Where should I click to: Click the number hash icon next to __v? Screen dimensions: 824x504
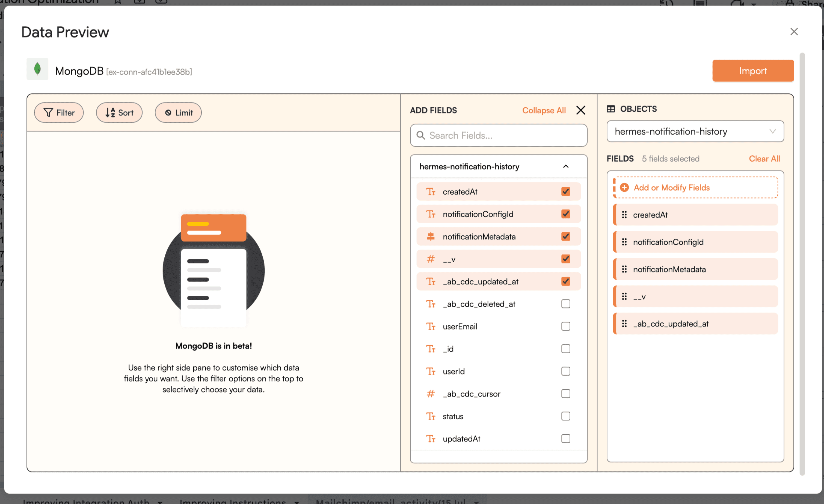pos(431,259)
